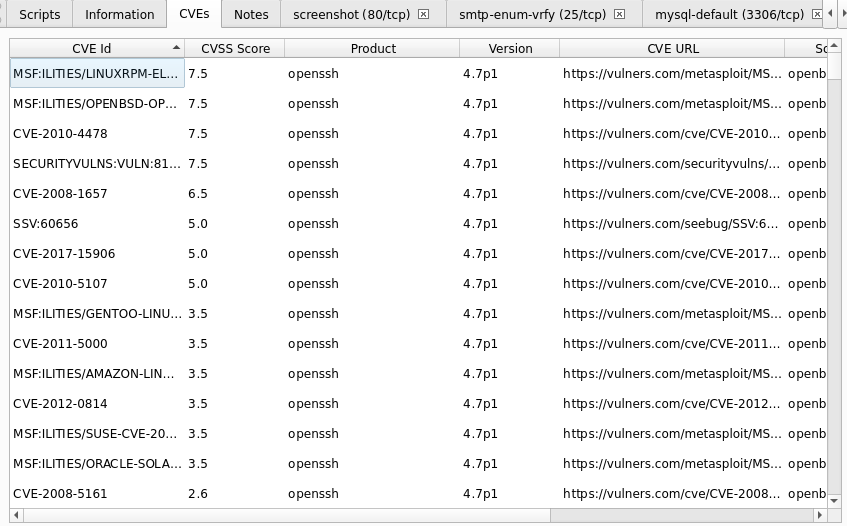This screenshot has height=526, width=847.
Task: Click horizontal scrollbar right arrow
Action: 820,515
